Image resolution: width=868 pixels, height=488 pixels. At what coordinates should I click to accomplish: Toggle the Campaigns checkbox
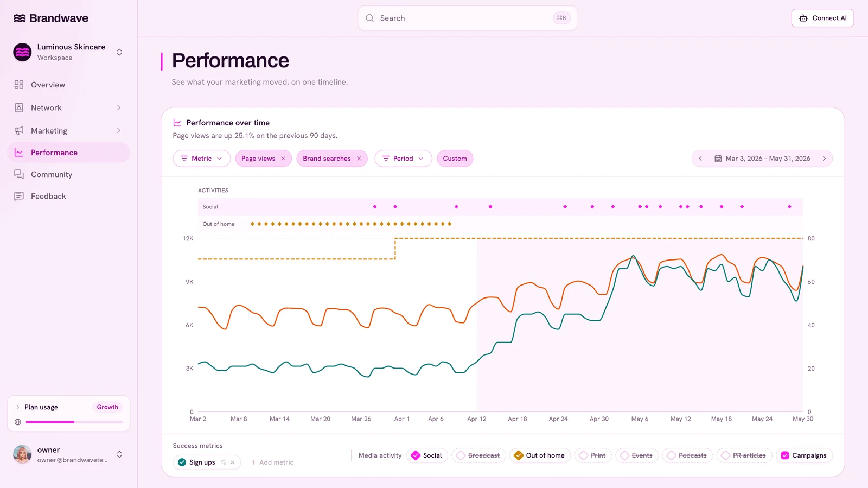(785, 455)
